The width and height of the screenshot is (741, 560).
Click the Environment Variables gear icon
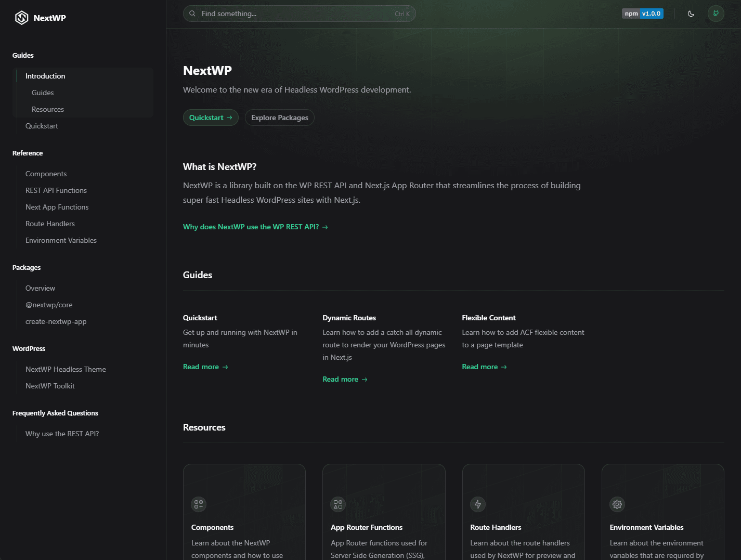(617, 504)
